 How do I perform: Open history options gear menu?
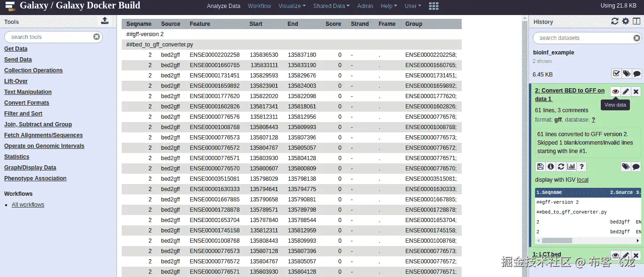coord(625,21)
